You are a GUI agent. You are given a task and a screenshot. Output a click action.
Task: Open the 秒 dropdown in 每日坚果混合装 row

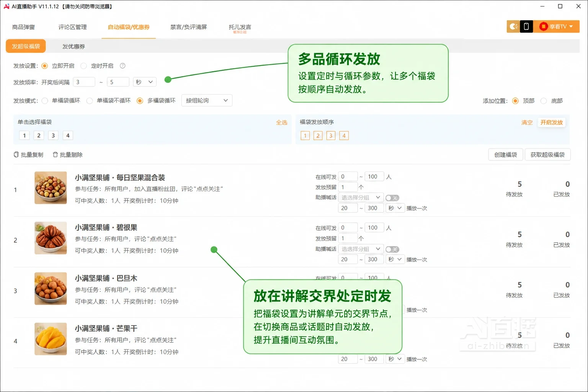[x=395, y=208]
